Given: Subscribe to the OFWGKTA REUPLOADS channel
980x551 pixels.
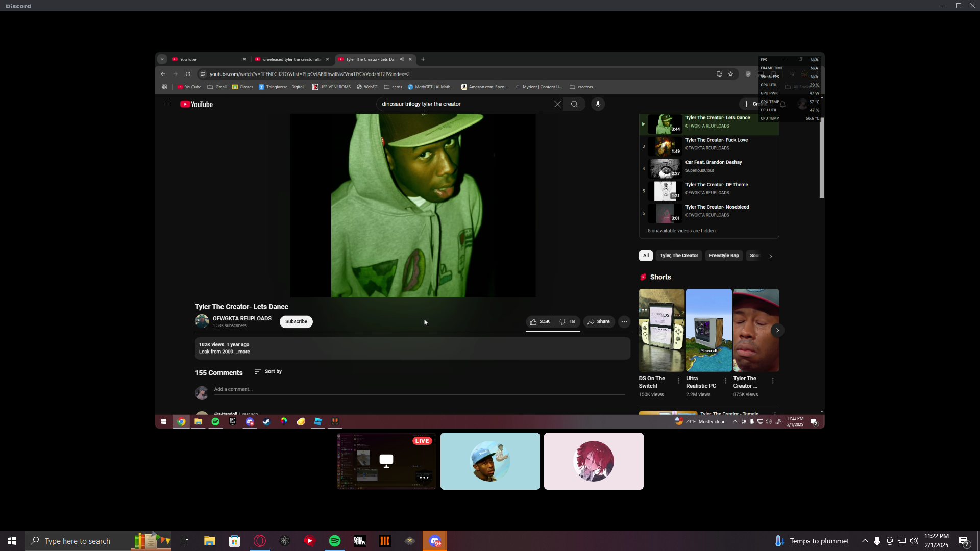Looking at the screenshot, I should point(296,322).
